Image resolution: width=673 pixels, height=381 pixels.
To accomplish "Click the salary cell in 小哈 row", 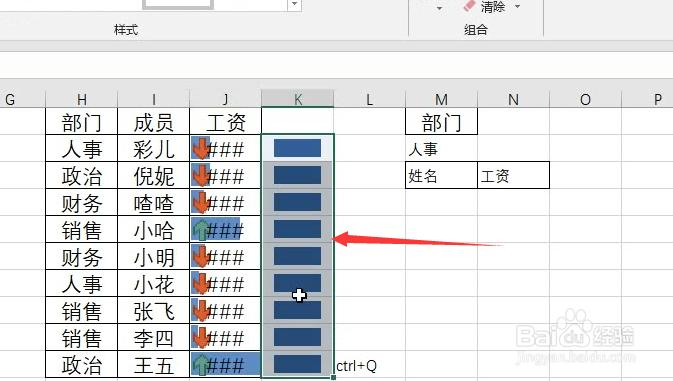I will click(x=225, y=229).
